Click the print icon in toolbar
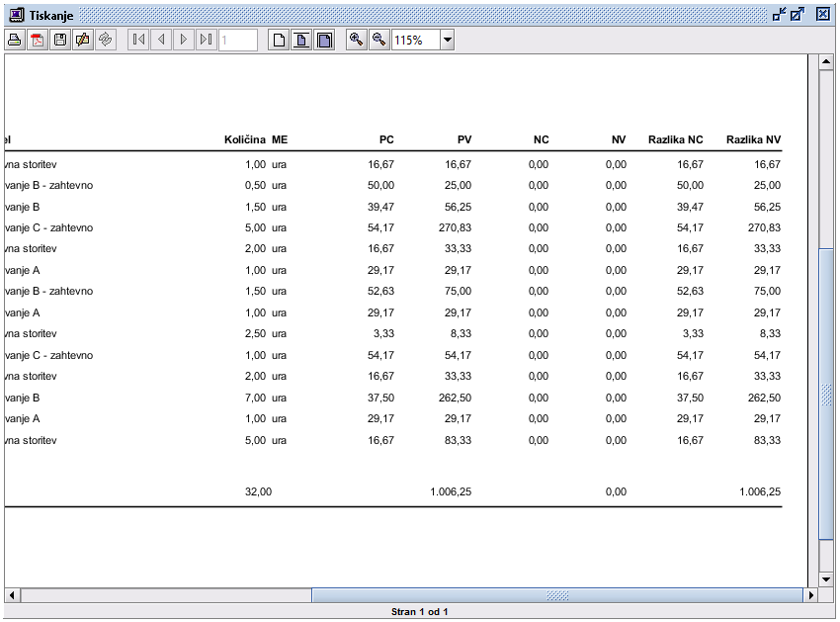The width and height of the screenshot is (840, 622). click(15, 40)
